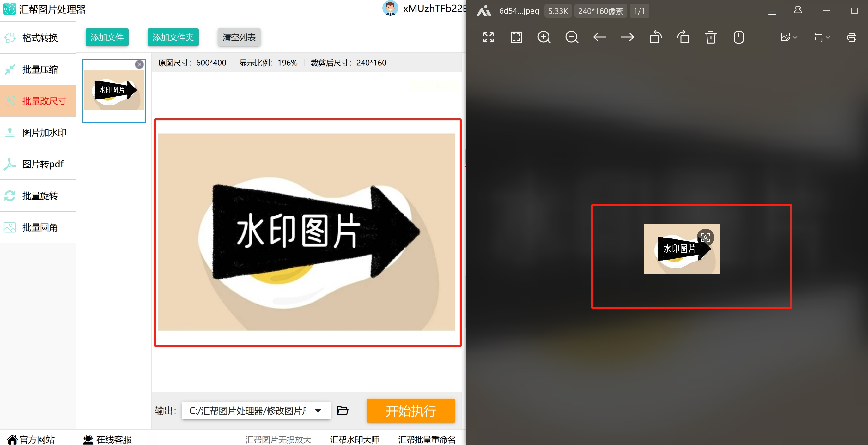Click the zoom out magnifier icon
The width and height of the screenshot is (868, 445).
(x=572, y=37)
